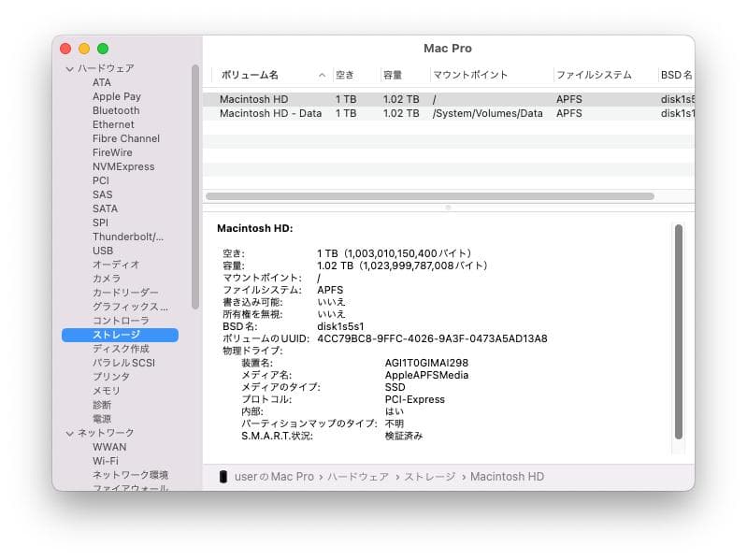
Task: Sort by 空き column header
Action: pyautogui.click(x=345, y=75)
